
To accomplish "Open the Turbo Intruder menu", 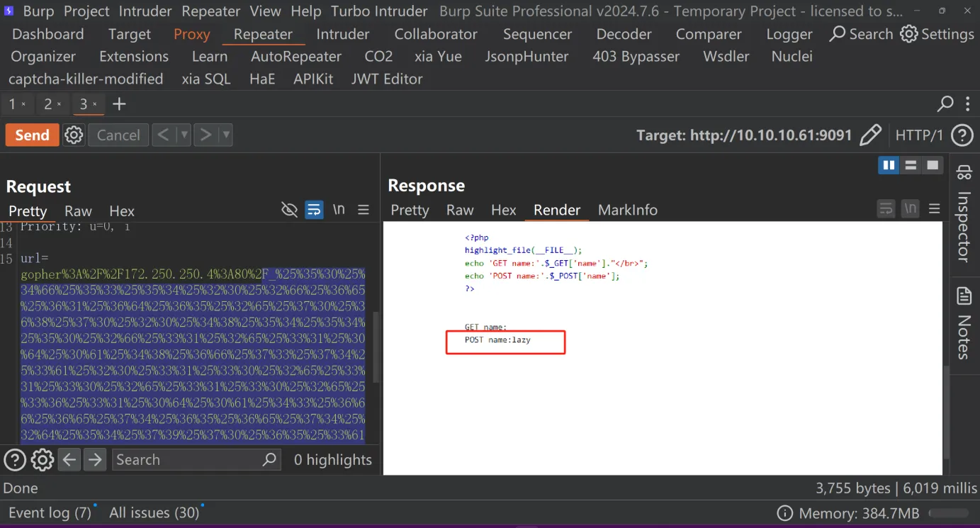I will point(379,11).
